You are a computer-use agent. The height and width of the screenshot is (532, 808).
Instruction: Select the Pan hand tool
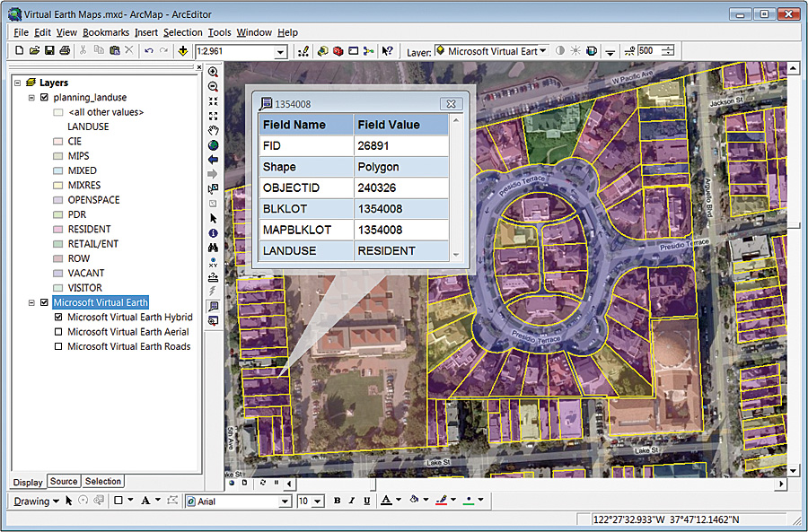tap(213, 130)
